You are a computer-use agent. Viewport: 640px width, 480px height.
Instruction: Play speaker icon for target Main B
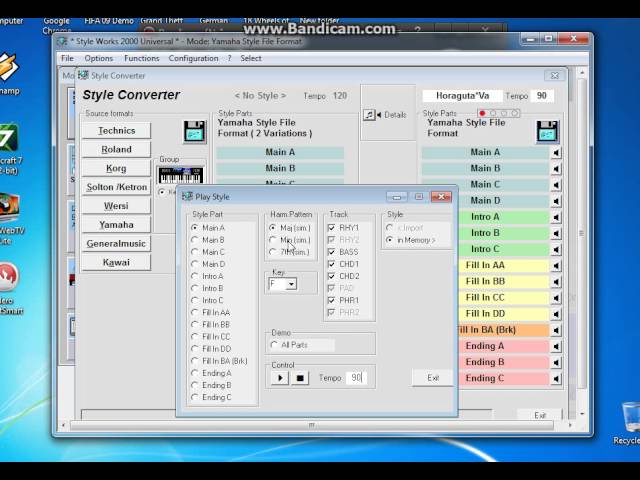556,169
